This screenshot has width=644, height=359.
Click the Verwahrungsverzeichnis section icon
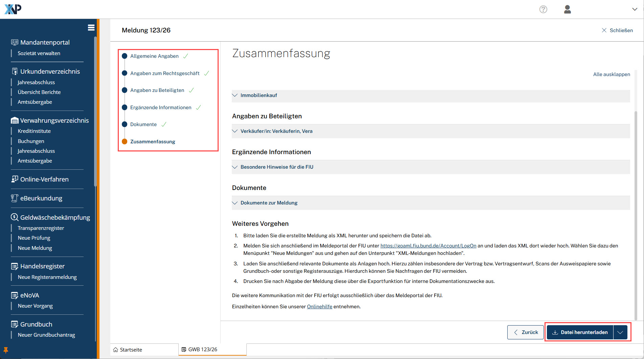[15, 121]
